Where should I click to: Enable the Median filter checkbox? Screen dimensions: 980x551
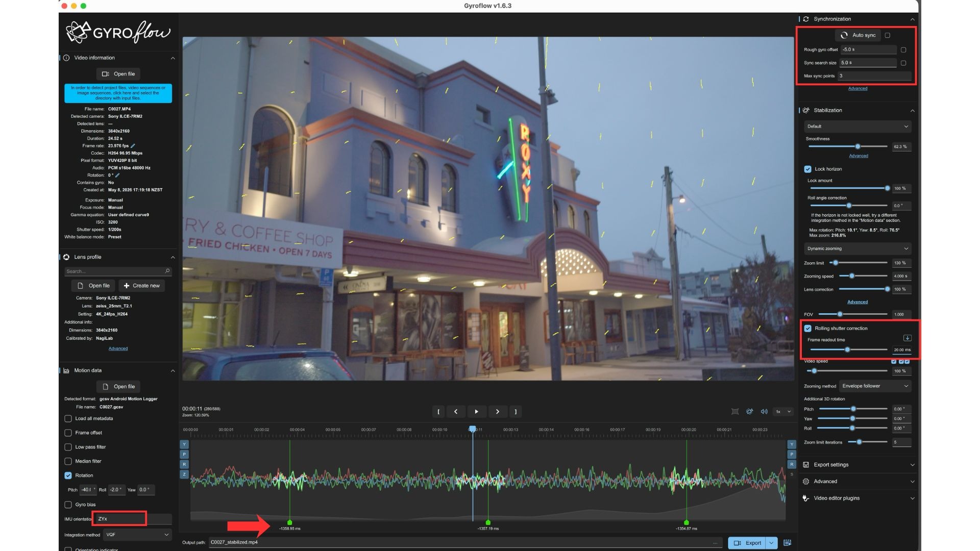pyautogui.click(x=68, y=461)
